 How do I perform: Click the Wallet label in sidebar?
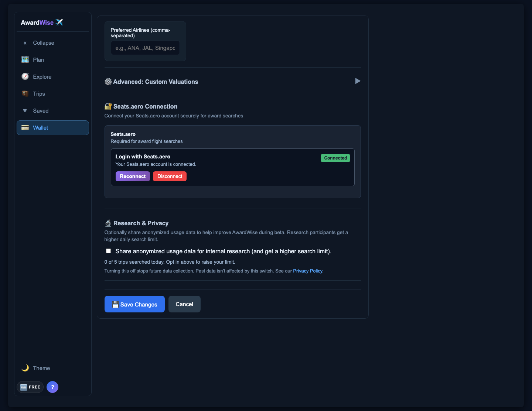(41, 128)
